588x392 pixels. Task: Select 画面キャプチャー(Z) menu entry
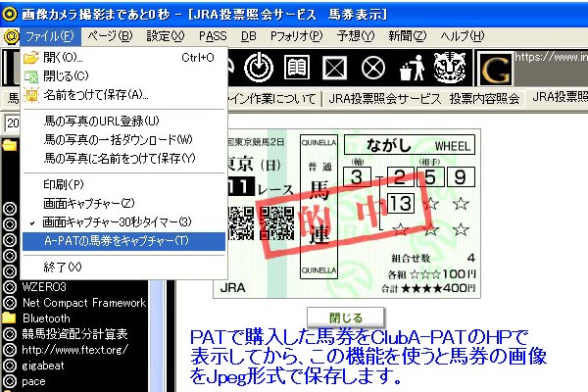click(x=124, y=203)
